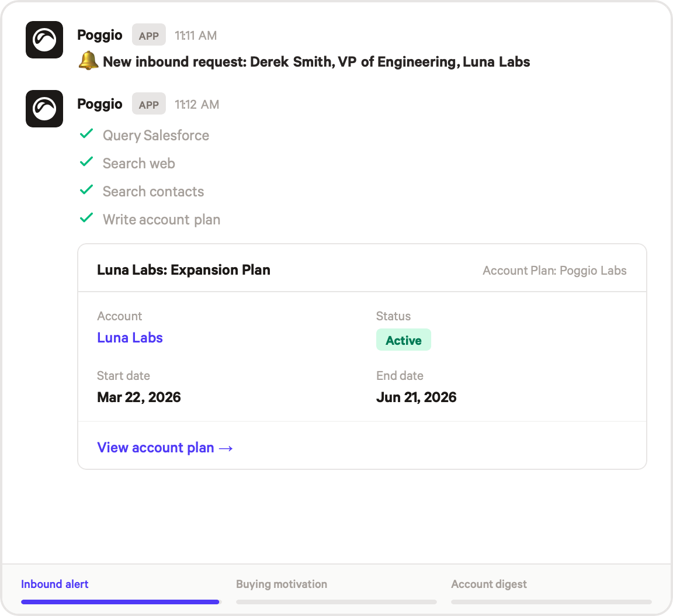Click the 11:11 AM message timestamp
This screenshot has width=673, height=616.
(x=196, y=36)
